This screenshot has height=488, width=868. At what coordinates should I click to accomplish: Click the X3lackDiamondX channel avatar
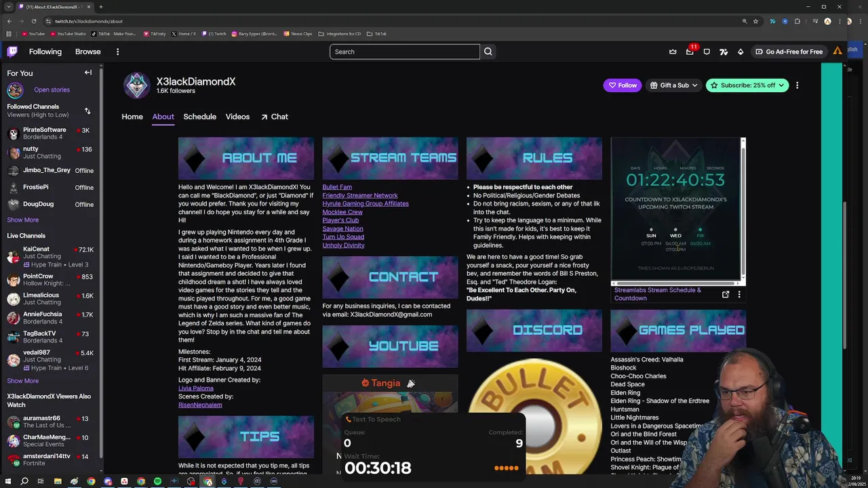coord(136,85)
